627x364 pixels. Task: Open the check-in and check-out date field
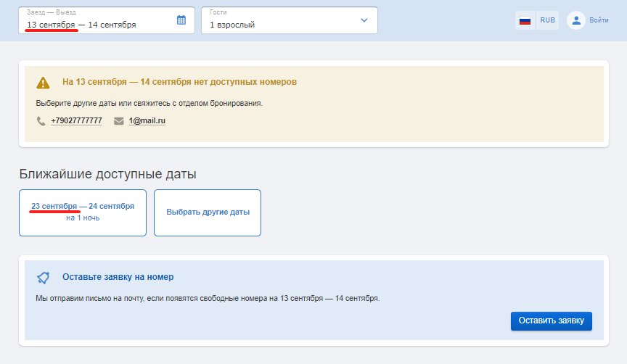(107, 20)
